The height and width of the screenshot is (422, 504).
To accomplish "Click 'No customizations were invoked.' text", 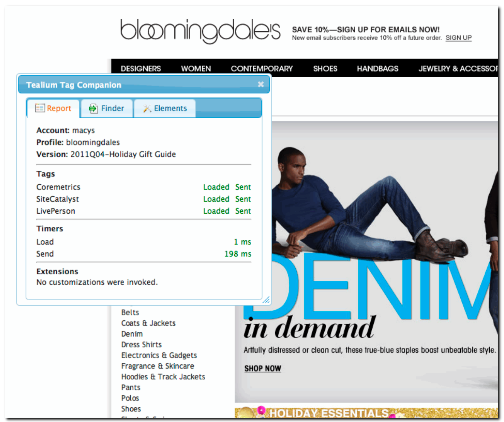I will click(97, 282).
